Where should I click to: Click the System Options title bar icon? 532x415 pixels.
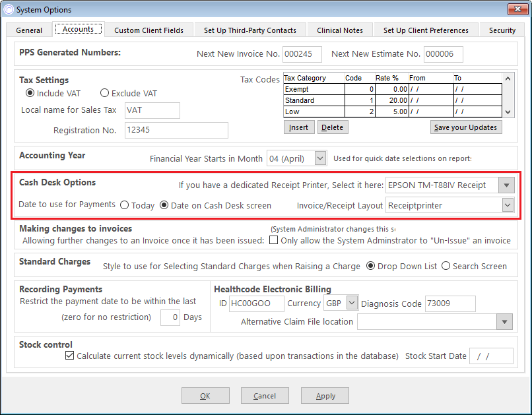(9, 9)
